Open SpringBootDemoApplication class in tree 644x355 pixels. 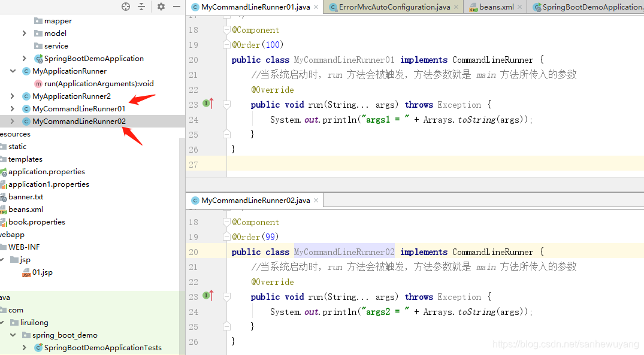point(94,58)
